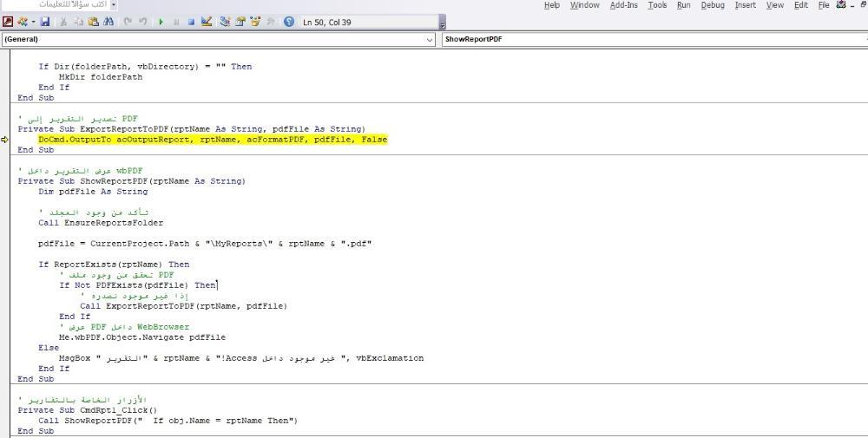
Task: Click in the help question search box
Action: coord(56,5)
